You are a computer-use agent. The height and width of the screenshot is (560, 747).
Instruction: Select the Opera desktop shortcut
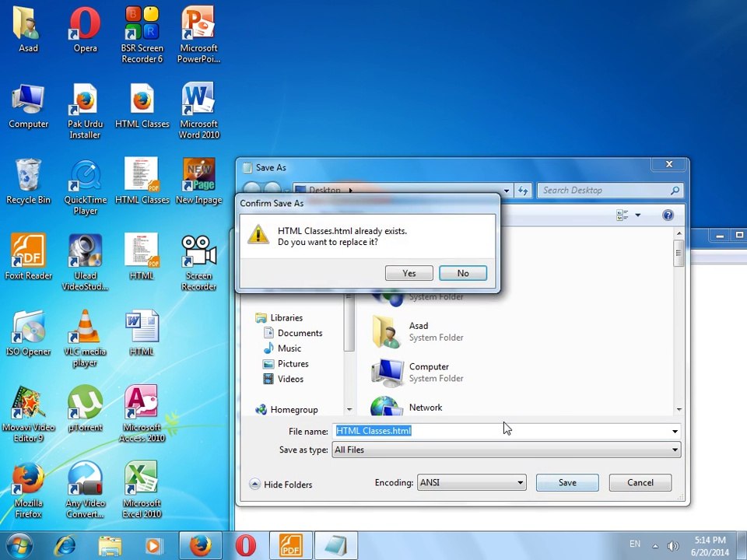coord(86,30)
